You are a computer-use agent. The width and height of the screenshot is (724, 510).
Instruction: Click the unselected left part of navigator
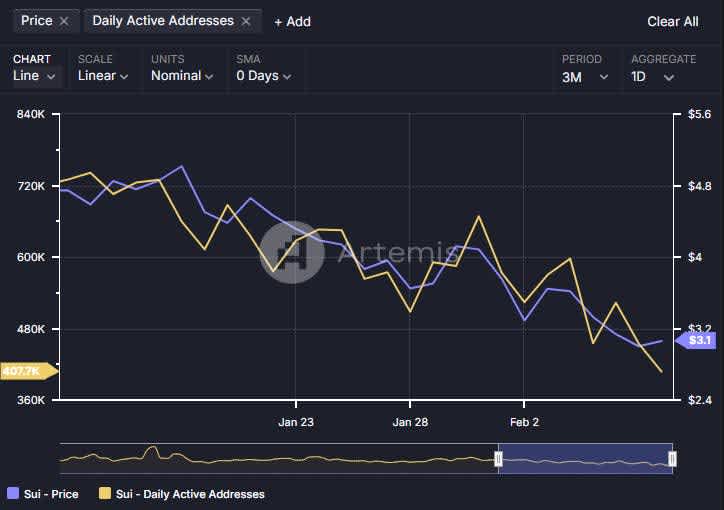pyautogui.click(x=277, y=459)
